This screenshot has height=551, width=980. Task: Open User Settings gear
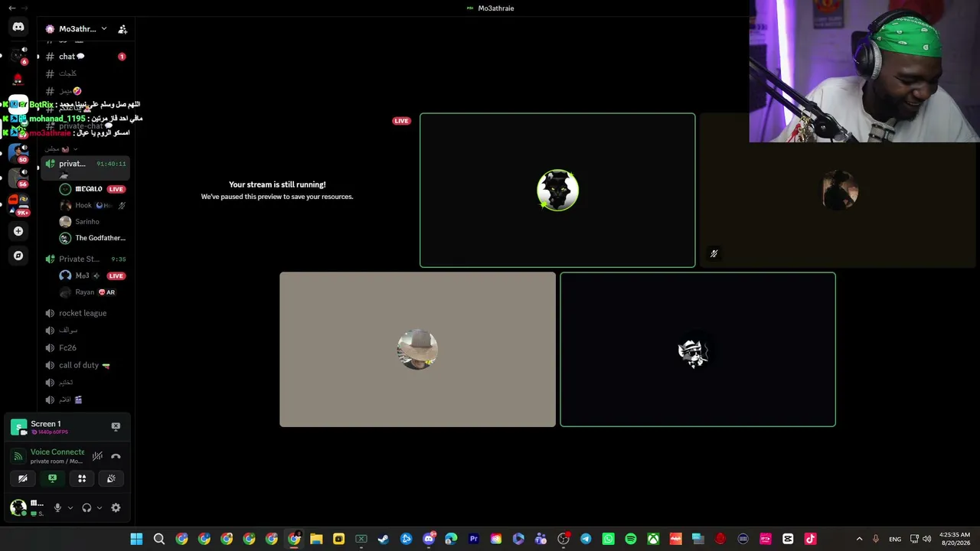click(x=116, y=507)
